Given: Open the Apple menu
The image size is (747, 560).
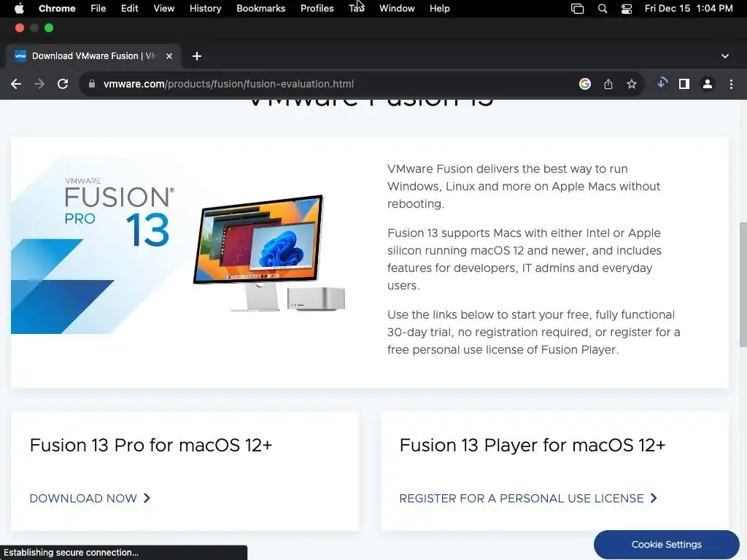Looking at the screenshot, I should 19,8.
